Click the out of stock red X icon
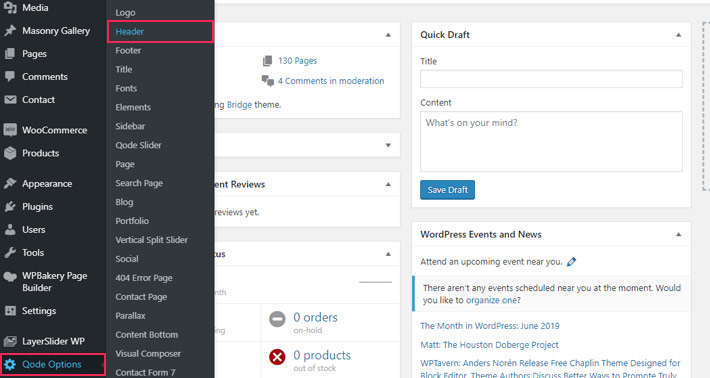 pyautogui.click(x=277, y=357)
